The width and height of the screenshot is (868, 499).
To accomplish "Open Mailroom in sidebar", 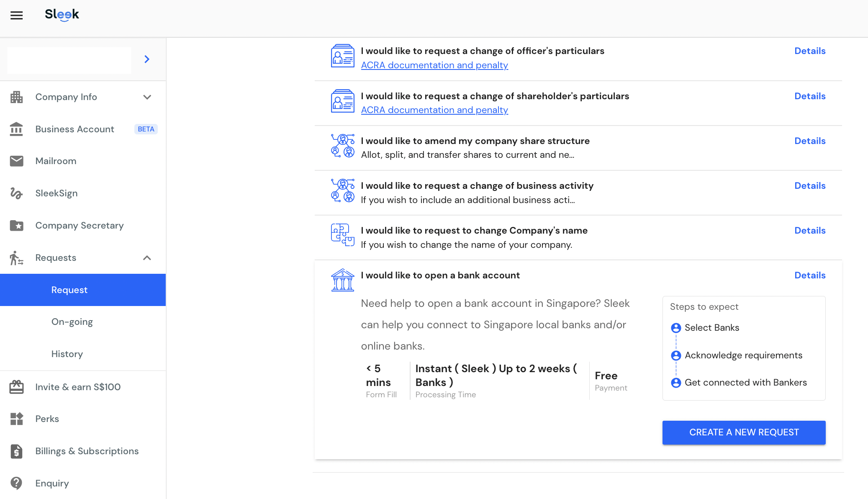I will (x=56, y=161).
